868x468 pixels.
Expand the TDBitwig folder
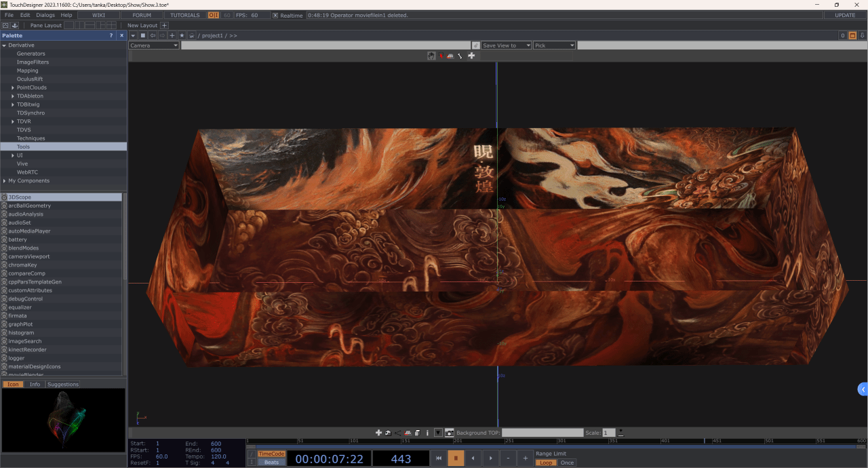[13, 104]
